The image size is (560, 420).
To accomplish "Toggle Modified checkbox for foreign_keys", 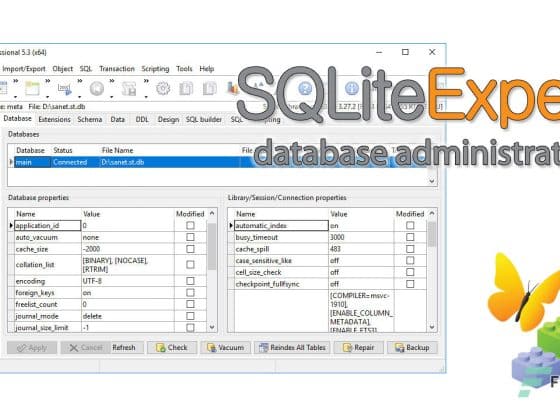I will 190,292.
